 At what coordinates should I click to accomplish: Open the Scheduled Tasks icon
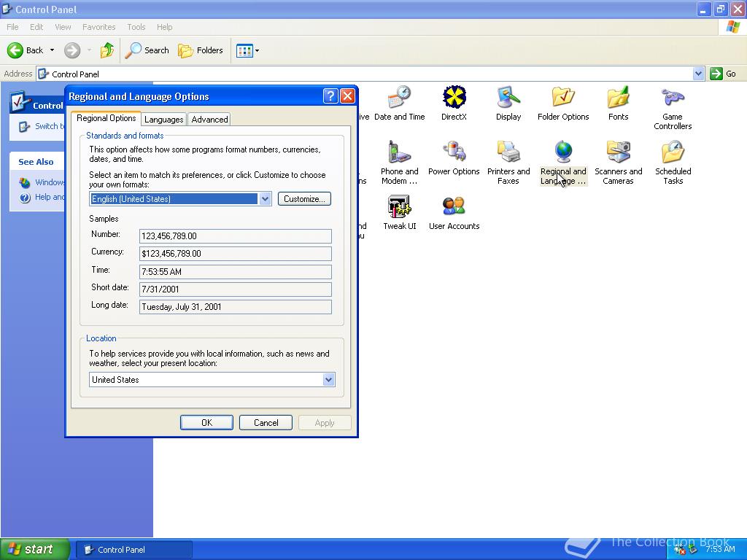(673, 163)
